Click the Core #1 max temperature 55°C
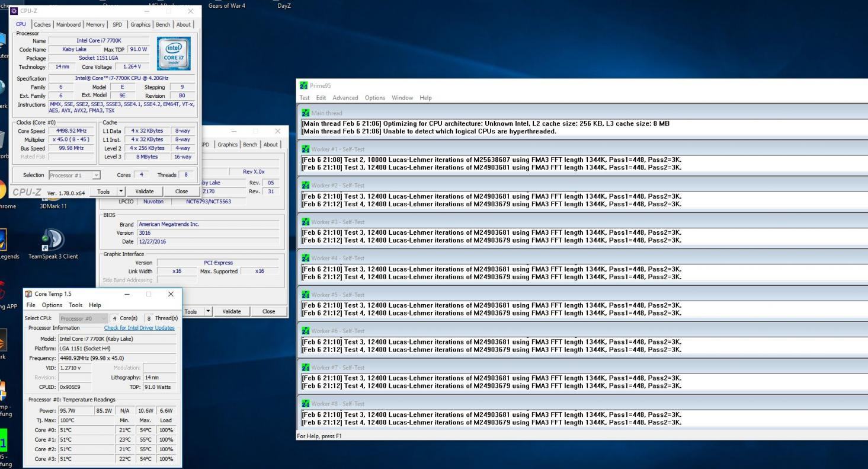Screen dimensions: 868x469 (145, 440)
